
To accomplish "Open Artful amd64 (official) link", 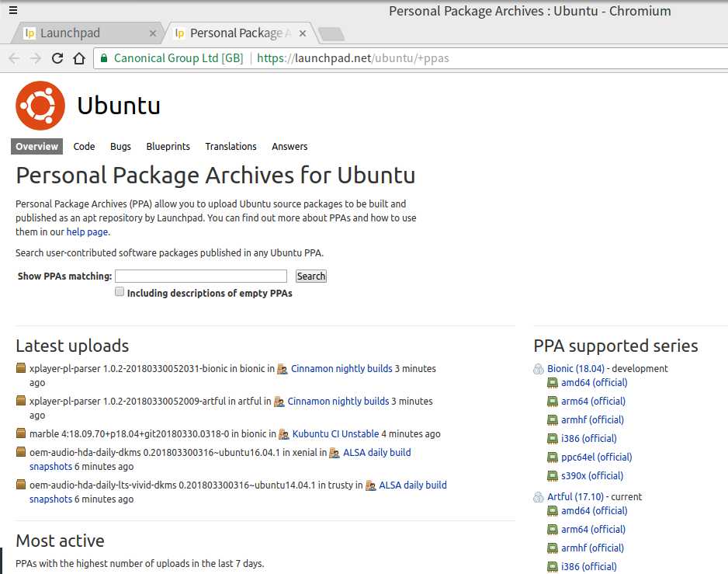I will click(595, 511).
